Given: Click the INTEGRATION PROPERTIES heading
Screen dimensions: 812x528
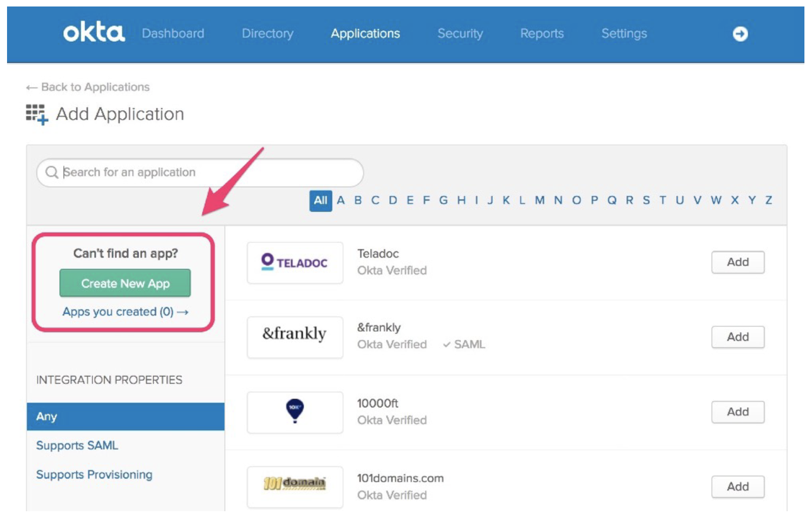Looking at the screenshot, I should click(x=109, y=380).
